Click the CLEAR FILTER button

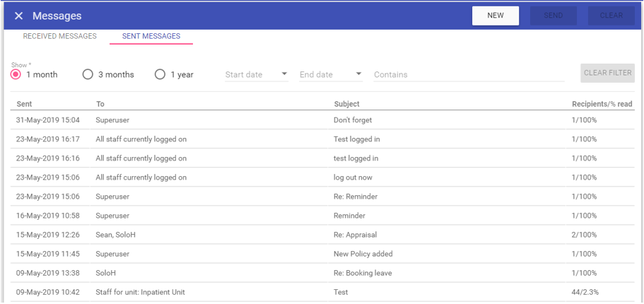tap(607, 73)
